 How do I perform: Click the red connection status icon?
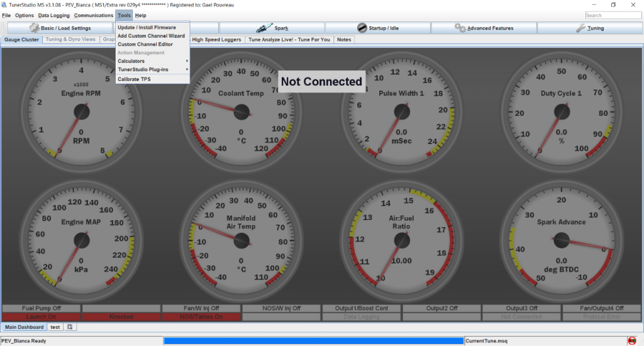click(631, 341)
